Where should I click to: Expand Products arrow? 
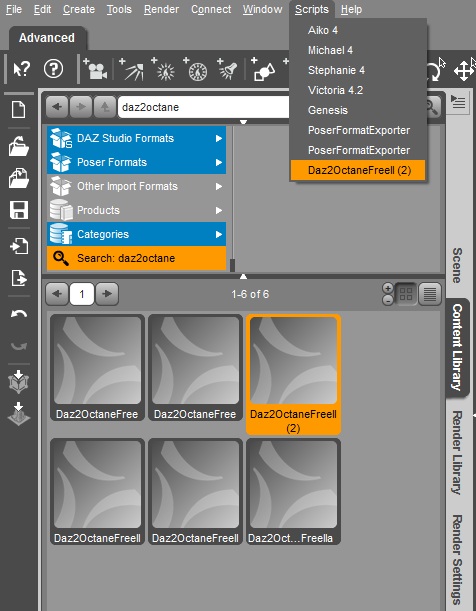coord(219,210)
